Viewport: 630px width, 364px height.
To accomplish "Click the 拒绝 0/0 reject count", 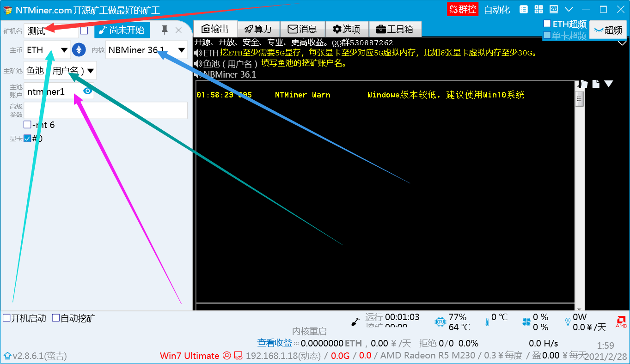I will tap(437, 343).
